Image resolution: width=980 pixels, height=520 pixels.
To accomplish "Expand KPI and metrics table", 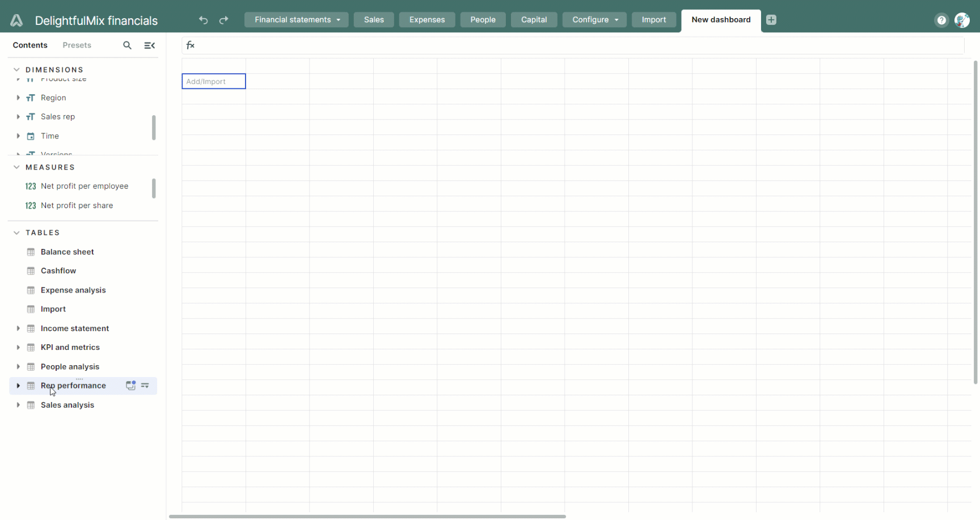I will click(18, 348).
